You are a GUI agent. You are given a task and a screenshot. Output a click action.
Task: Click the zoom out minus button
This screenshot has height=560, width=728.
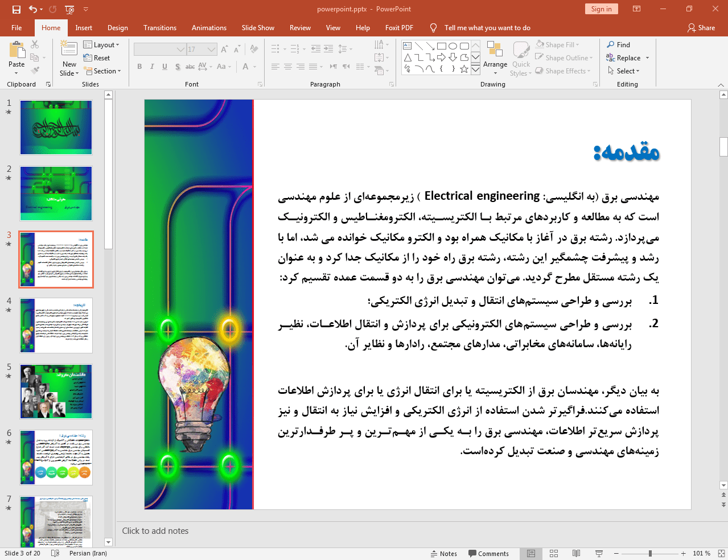click(616, 554)
